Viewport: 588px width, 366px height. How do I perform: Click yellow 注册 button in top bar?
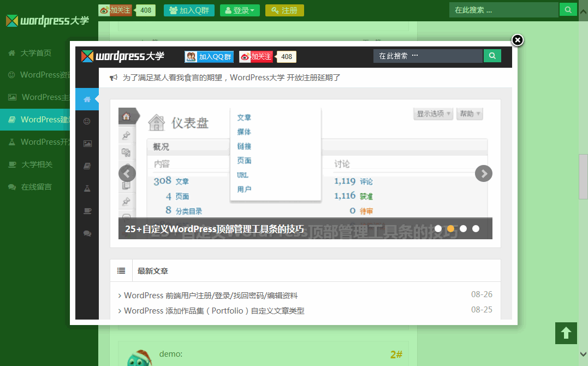[284, 10]
